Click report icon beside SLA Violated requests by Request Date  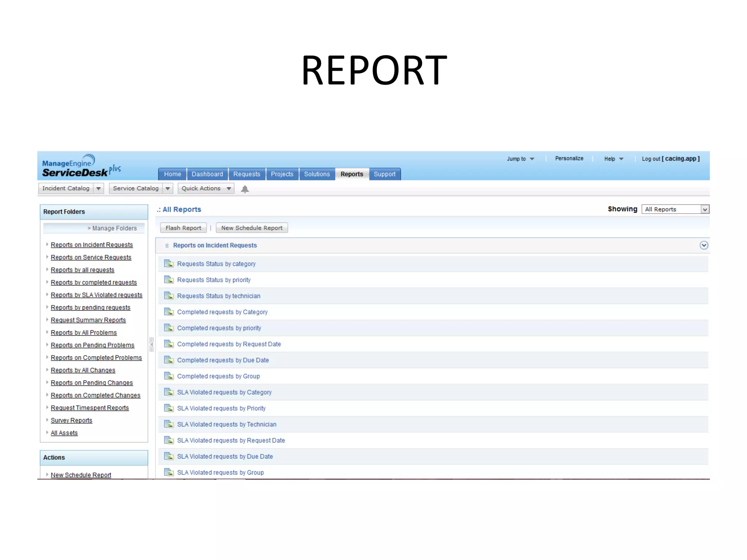(x=169, y=440)
